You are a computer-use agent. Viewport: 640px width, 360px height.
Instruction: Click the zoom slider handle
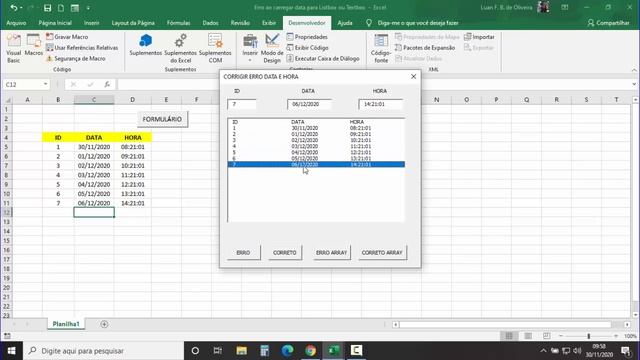click(x=589, y=336)
